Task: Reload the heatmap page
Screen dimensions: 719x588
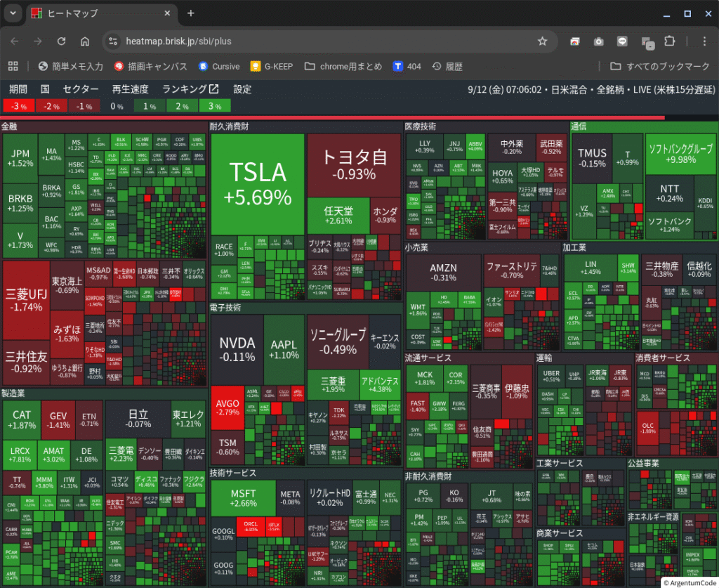Action: (x=62, y=41)
